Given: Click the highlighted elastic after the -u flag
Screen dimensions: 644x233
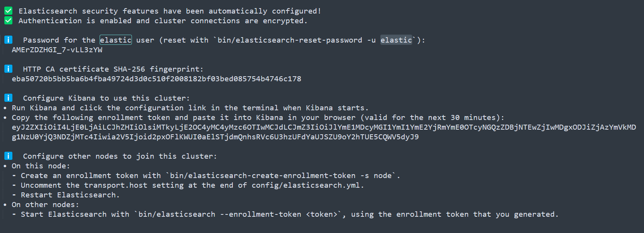Looking at the screenshot, I should [x=396, y=40].
